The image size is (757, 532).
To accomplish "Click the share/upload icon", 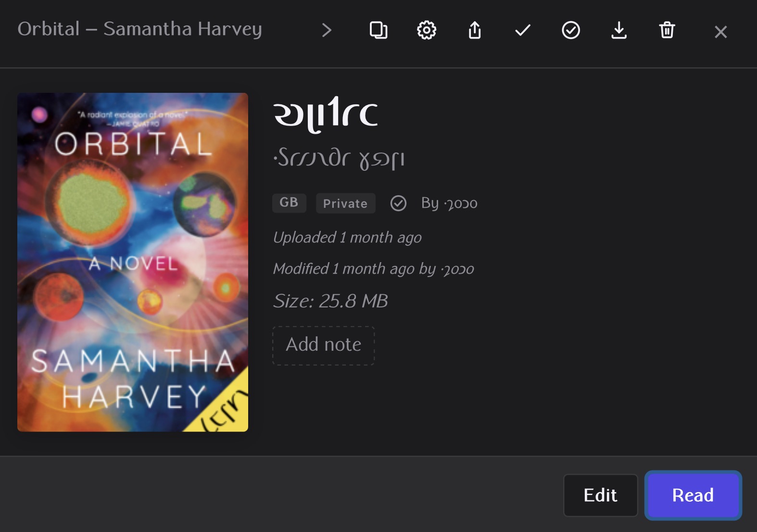I will (x=475, y=30).
